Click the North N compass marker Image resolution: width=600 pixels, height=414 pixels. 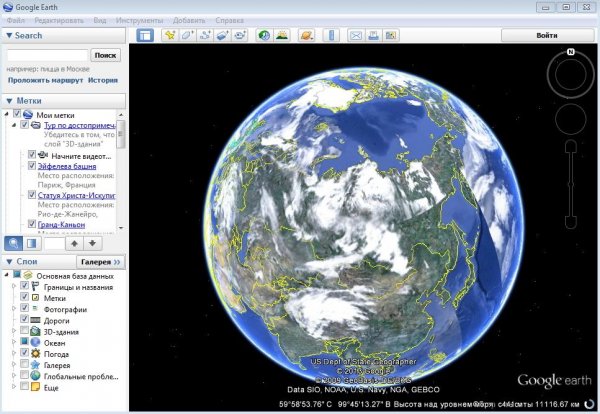click(571, 52)
